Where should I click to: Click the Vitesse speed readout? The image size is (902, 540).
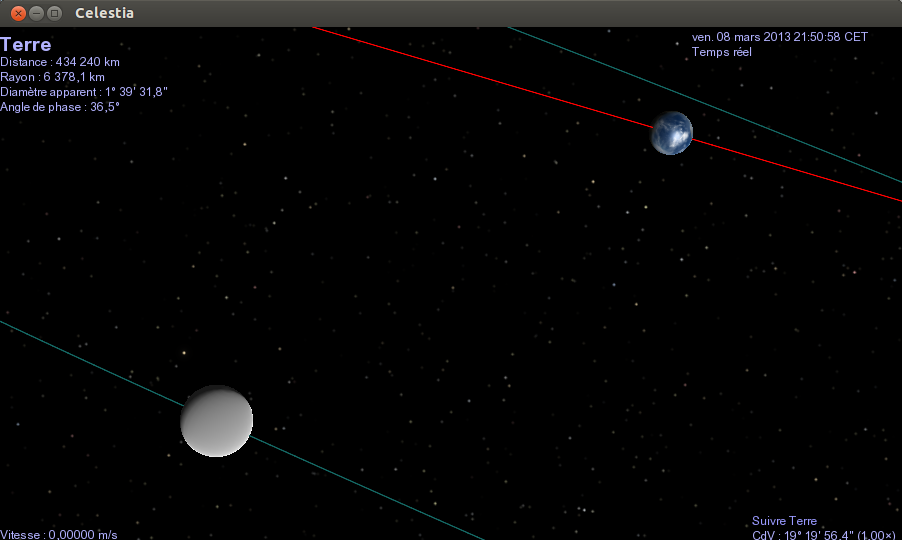point(58,535)
